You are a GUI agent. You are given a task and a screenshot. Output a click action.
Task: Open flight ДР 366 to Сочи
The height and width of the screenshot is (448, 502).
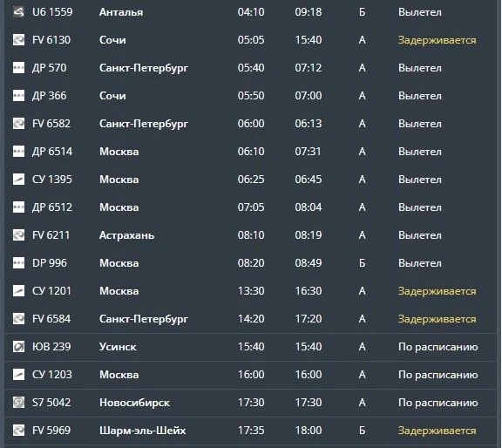(x=250, y=96)
